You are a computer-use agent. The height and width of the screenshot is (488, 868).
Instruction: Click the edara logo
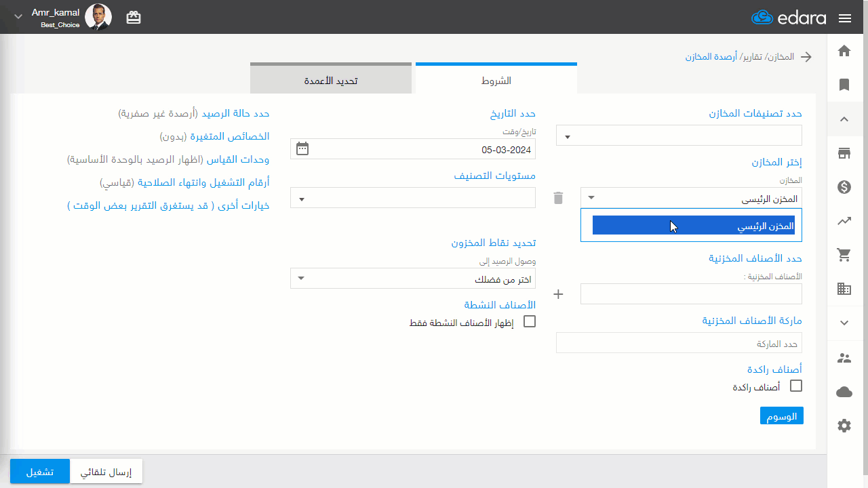789,18
